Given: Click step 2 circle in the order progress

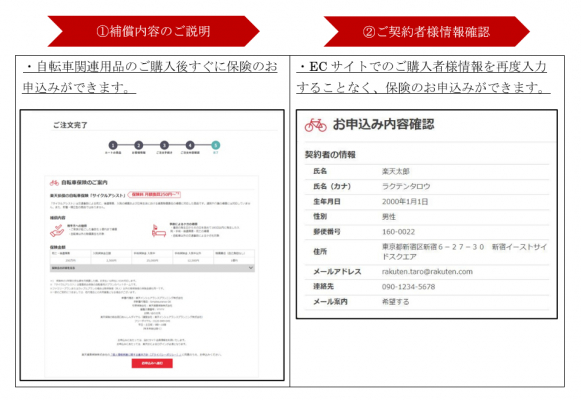Looking at the screenshot, I should click(139, 145).
